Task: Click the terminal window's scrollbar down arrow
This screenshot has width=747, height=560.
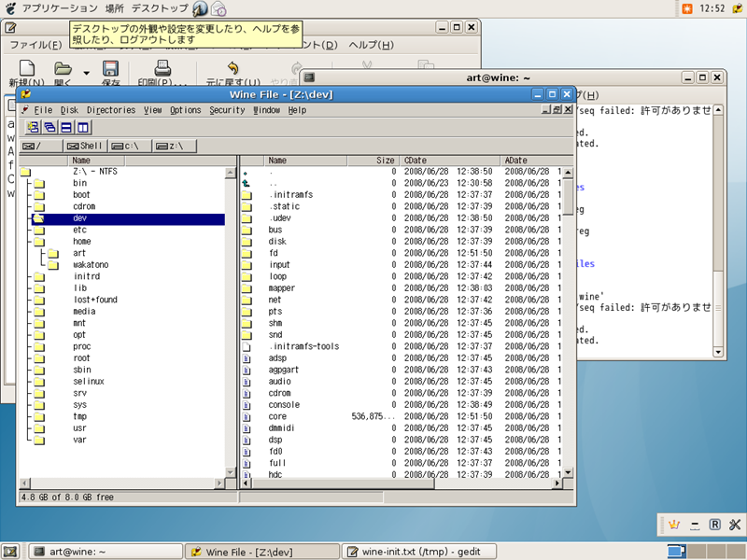Action: coord(718,353)
